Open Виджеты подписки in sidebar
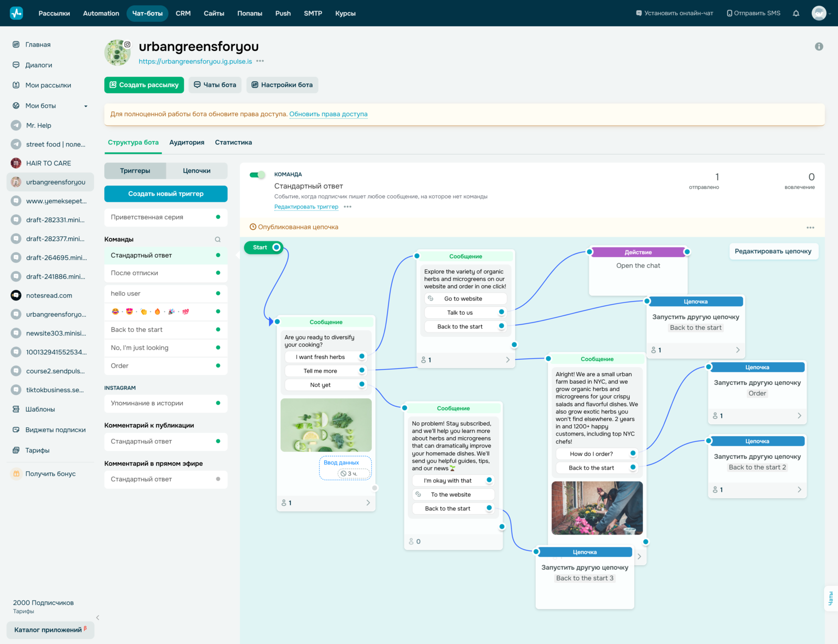 click(56, 430)
